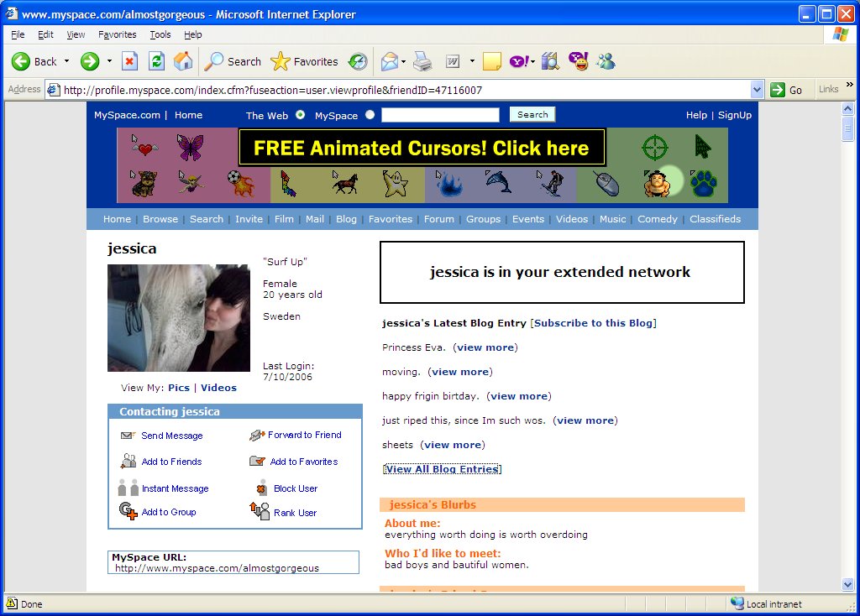The height and width of the screenshot is (616, 860).
Task: Open the File menu
Action: click(x=18, y=34)
